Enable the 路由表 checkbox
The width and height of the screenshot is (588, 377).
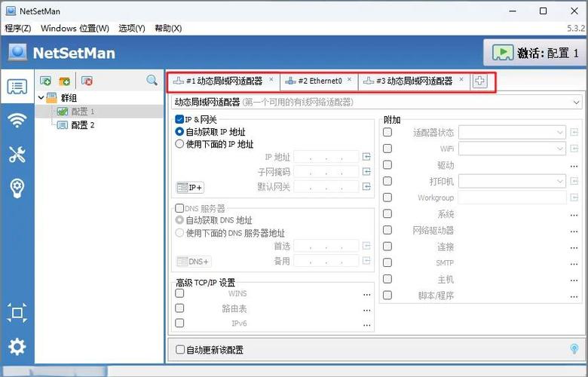tap(179, 308)
